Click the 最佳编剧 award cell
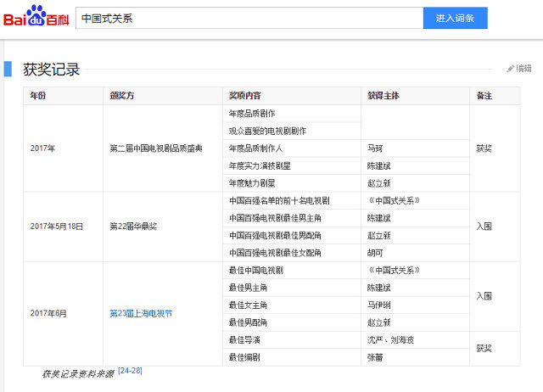Image resolution: width=543 pixels, height=392 pixels. 292,357
